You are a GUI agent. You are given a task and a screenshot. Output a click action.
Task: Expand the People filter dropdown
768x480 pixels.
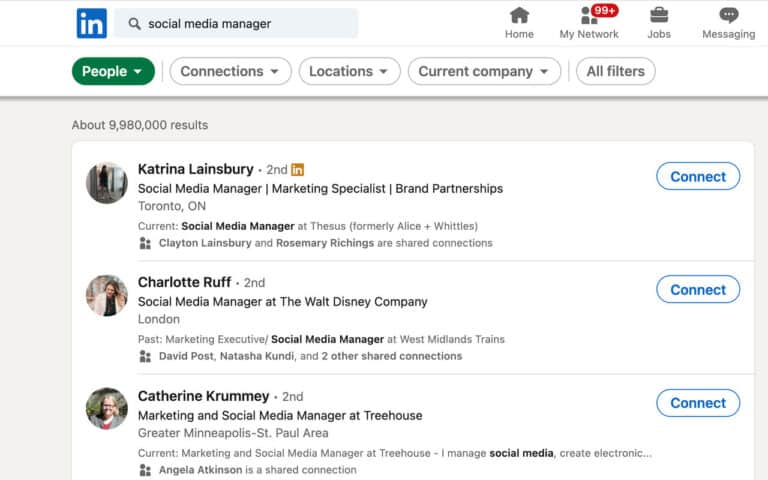[113, 71]
